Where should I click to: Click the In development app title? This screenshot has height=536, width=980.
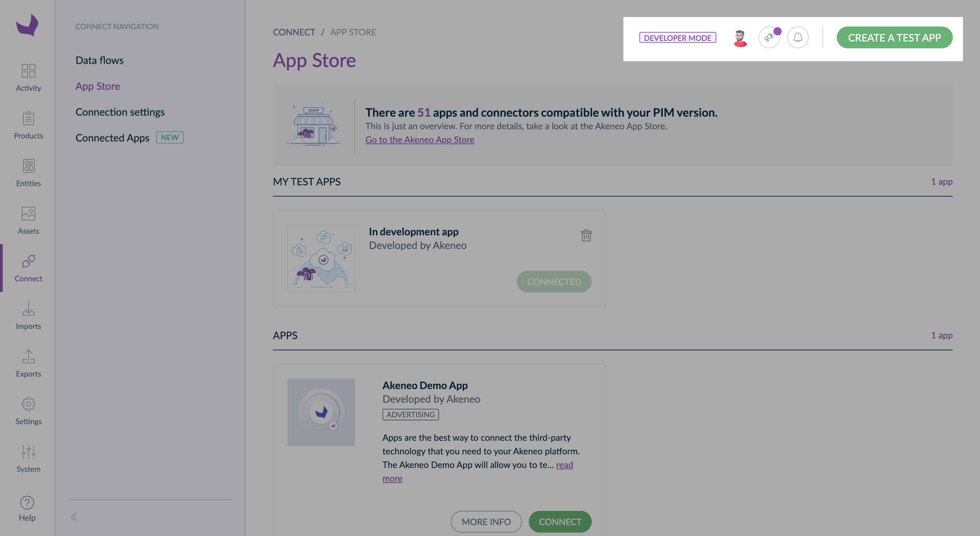coord(413,232)
